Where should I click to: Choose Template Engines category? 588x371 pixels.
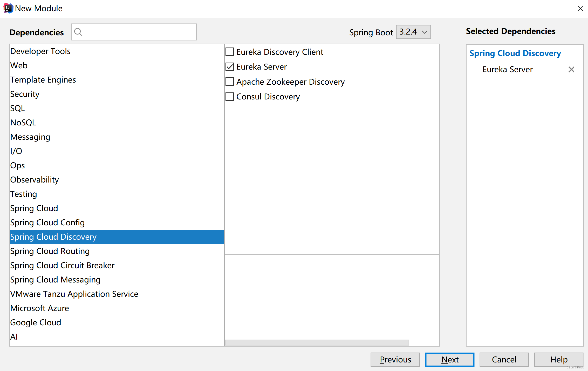point(117,80)
